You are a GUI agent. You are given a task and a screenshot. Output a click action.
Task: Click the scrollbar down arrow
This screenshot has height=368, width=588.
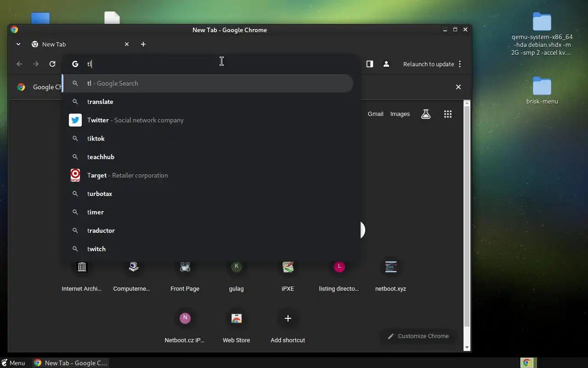click(467, 347)
